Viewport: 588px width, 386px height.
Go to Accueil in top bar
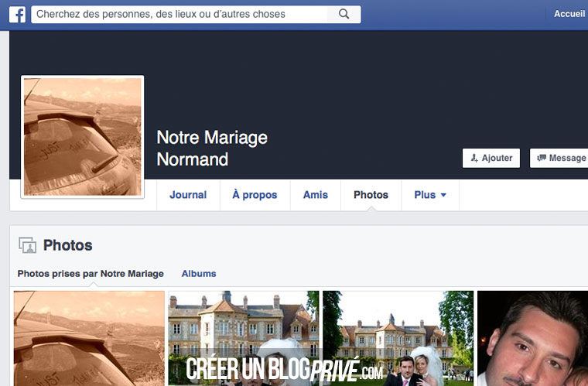569,14
